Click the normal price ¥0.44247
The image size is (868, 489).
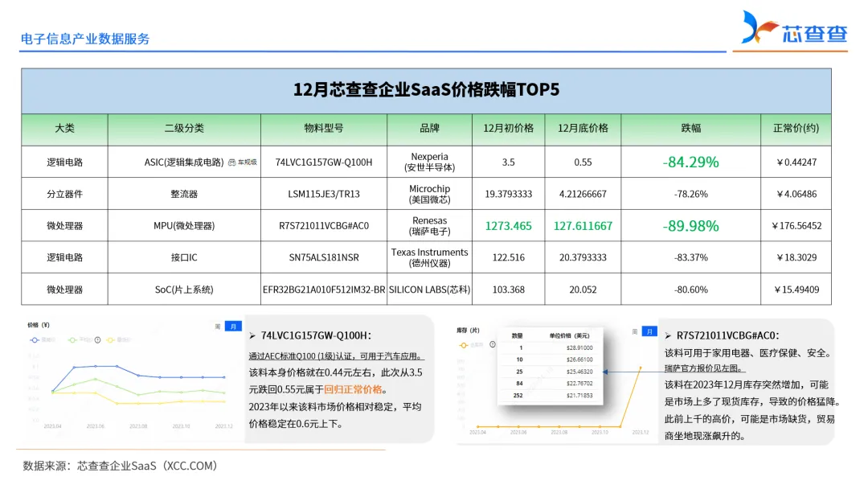point(796,162)
